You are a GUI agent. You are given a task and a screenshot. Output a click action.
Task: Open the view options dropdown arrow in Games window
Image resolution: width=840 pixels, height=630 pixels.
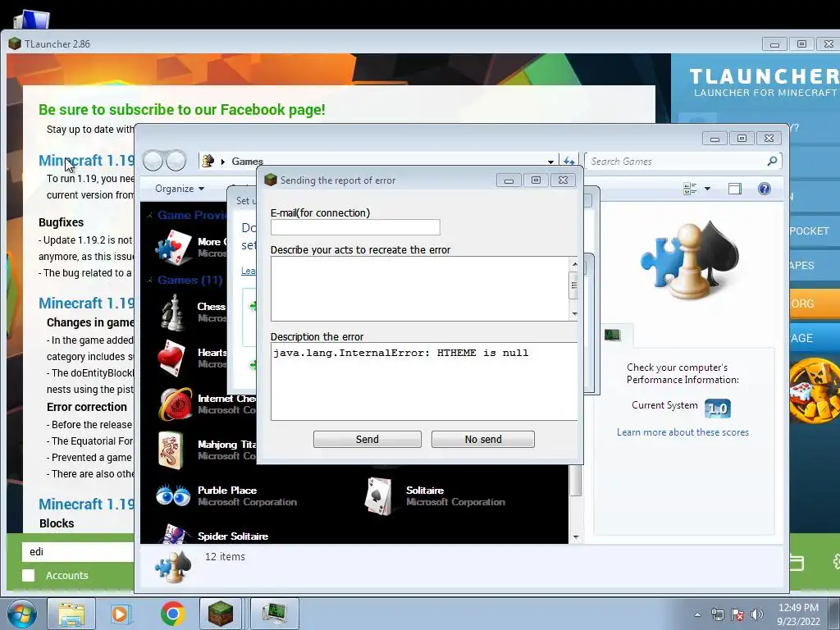[707, 189]
